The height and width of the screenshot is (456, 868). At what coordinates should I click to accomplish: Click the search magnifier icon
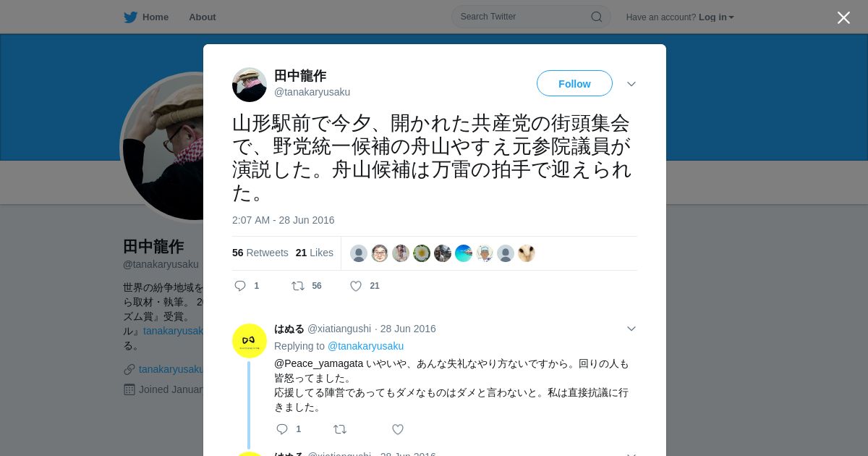tap(597, 17)
